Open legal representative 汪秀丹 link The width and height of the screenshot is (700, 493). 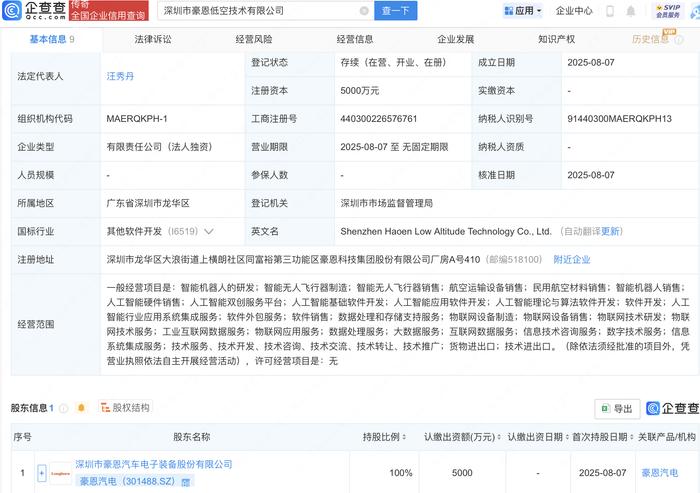click(120, 76)
